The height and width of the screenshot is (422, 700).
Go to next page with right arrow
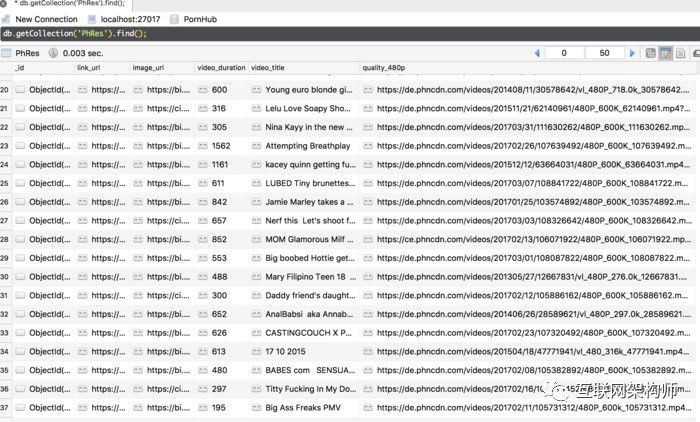(x=632, y=53)
